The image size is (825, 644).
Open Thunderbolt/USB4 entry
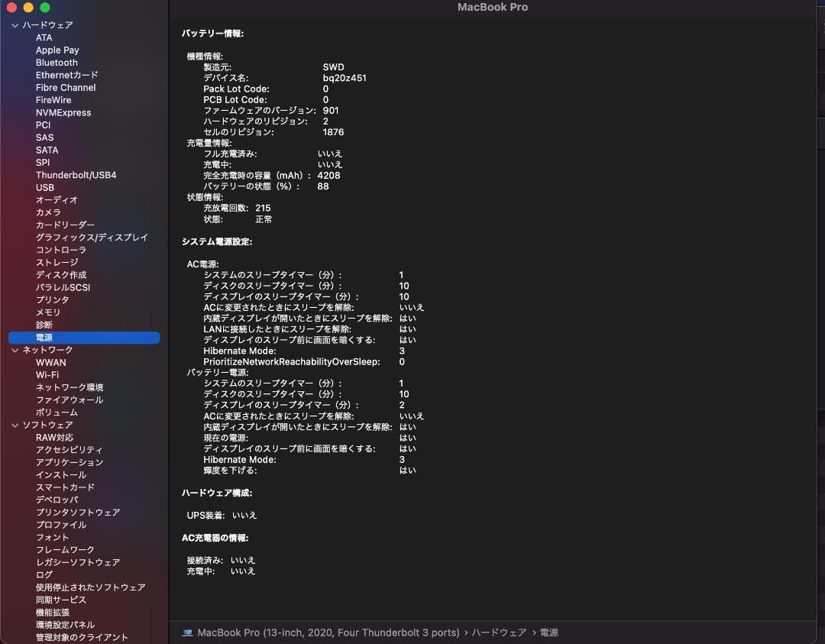(76, 175)
